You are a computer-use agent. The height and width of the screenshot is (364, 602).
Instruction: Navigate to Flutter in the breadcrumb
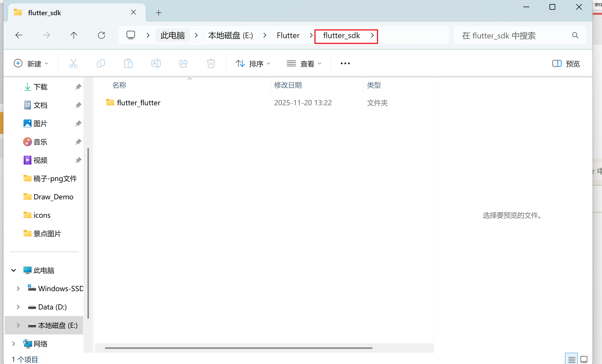point(288,35)
